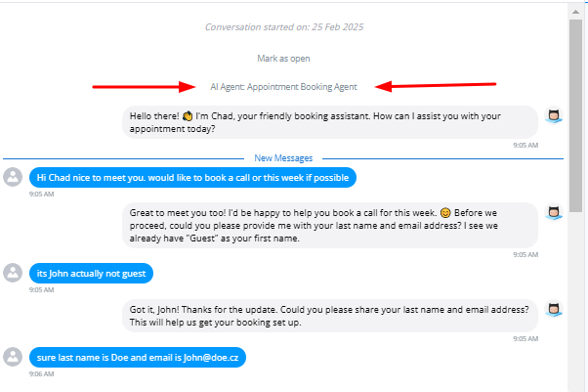Click the vertical scrollbar thumb
Image resolution: width=588 pixels, height=392 pixels.
[x=576, y=108]
